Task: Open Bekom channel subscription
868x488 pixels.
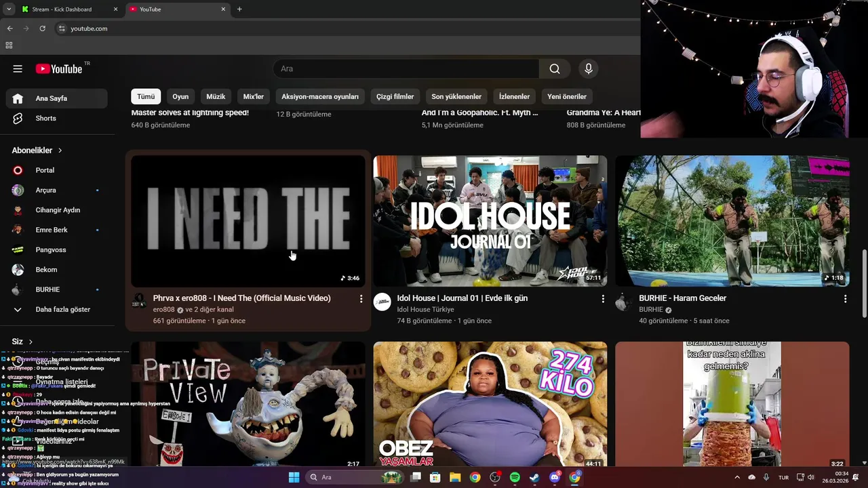Action: pos(57,270)
